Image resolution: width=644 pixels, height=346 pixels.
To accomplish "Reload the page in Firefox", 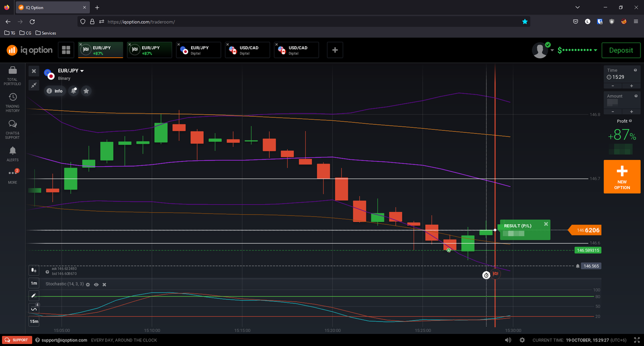I will [x=32, y=22].
